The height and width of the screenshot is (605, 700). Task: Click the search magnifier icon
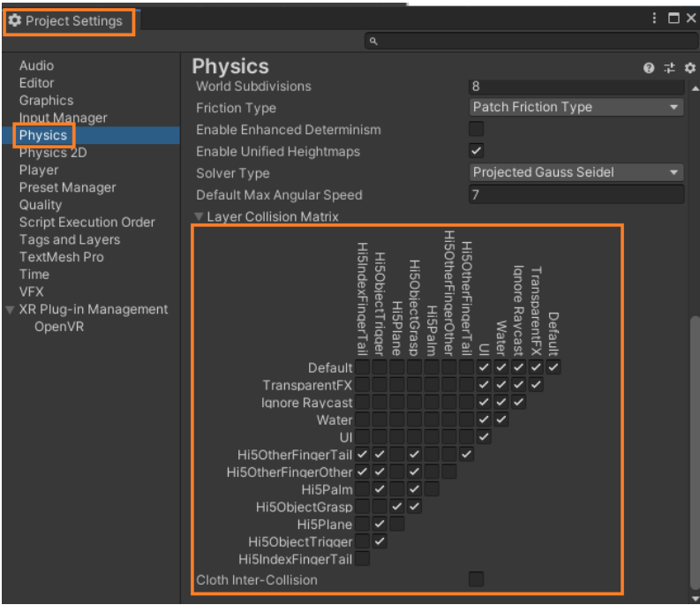click(373, 41)
